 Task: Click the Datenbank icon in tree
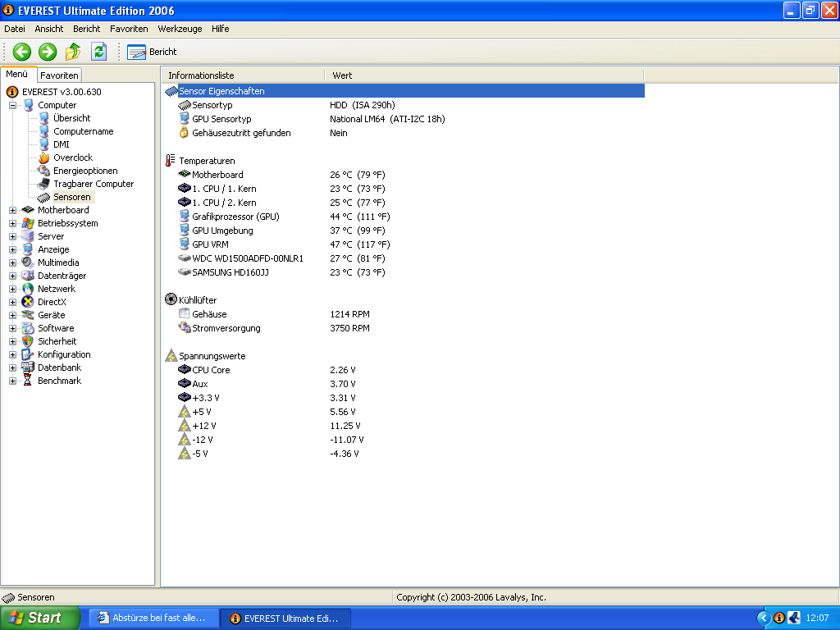point(28,367)
